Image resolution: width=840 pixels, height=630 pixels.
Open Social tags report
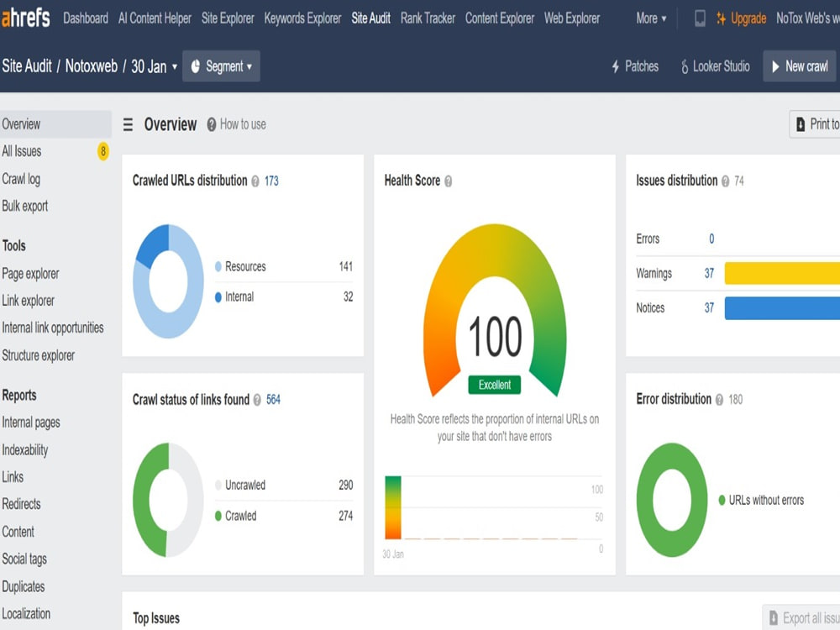coord(24,559)
